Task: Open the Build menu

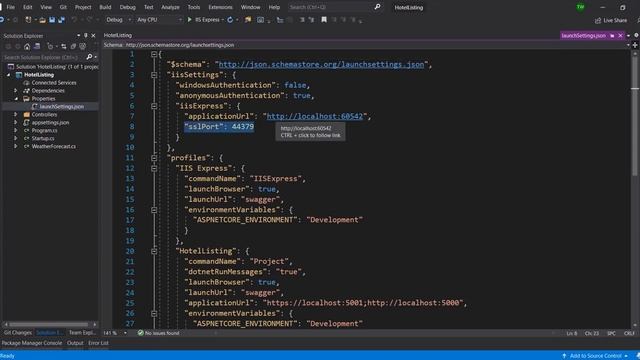Action: point(105,7)
